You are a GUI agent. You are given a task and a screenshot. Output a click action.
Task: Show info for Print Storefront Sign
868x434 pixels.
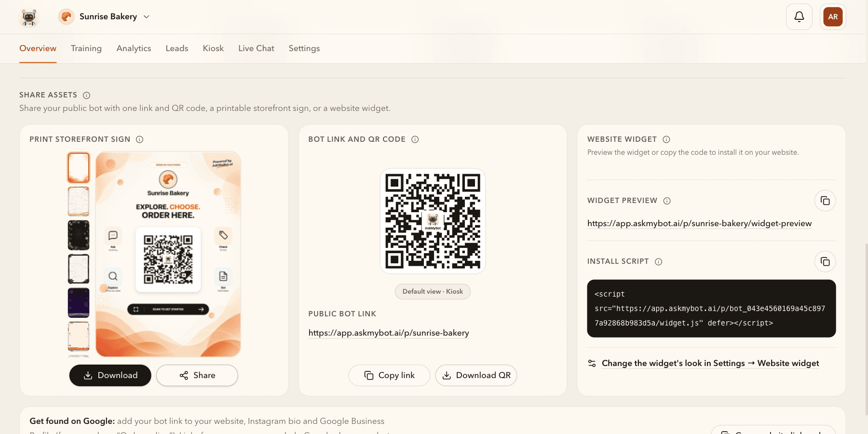[139, 139]
